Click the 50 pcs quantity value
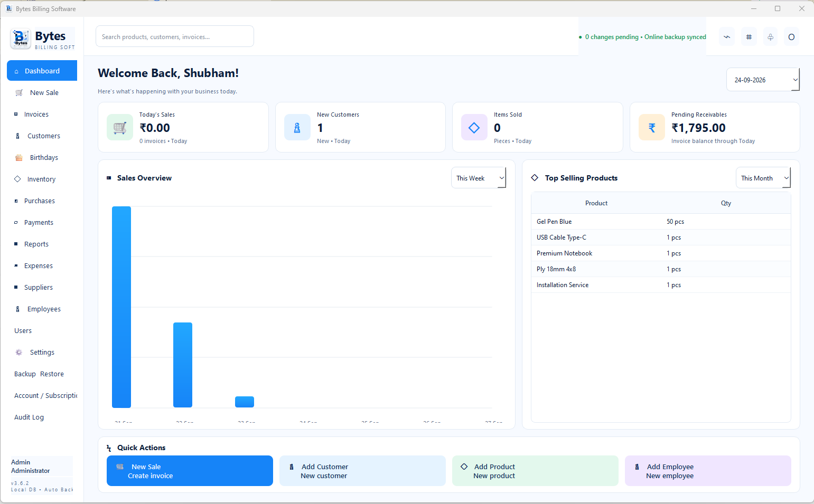The width and height of the screenshot is (814, 504). 675,222
